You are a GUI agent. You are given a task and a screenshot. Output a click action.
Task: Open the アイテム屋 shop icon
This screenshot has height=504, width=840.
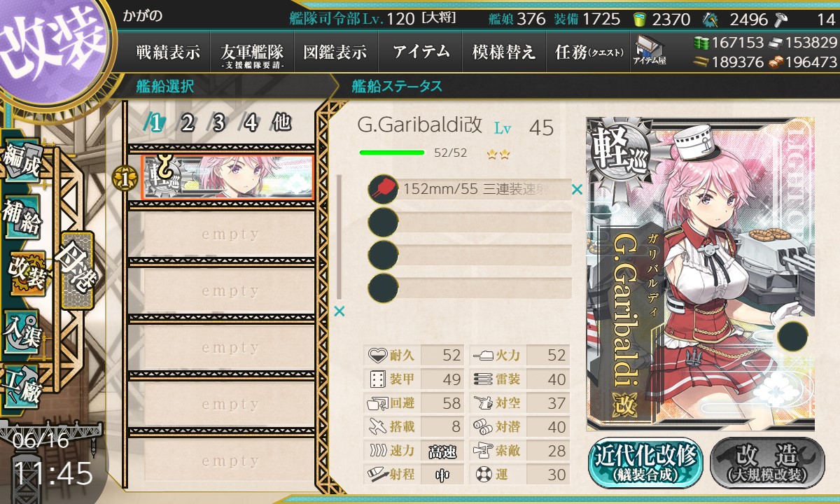click(650, 50)
